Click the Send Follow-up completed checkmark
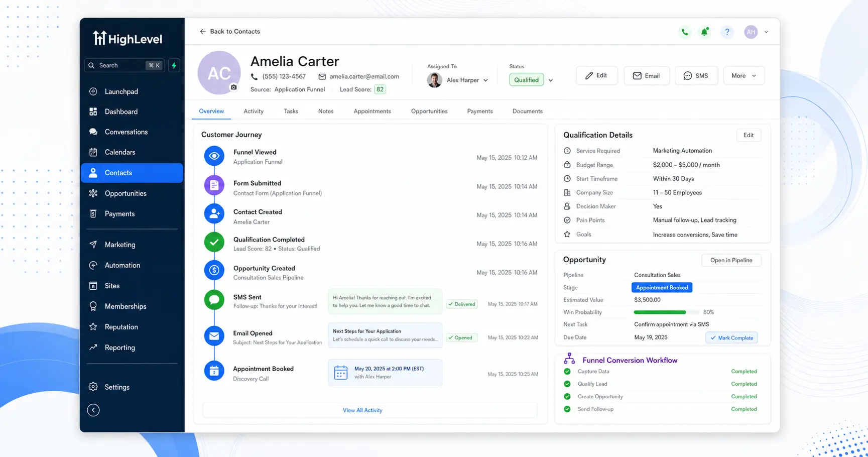 pyautogui.click(x=567, y=409)
